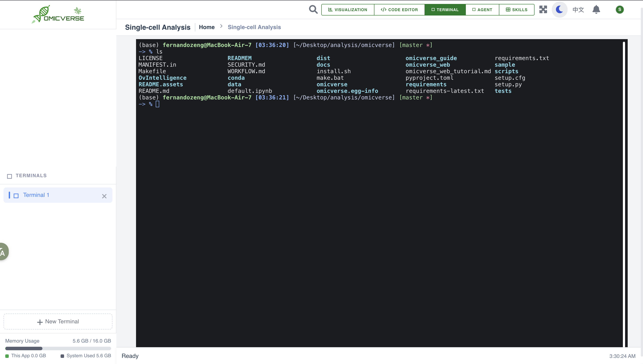This screenshot has width=643, height=364.
Task: Toggle fullscreen with the expand arrows icon
Action: [x=543, y=9]
